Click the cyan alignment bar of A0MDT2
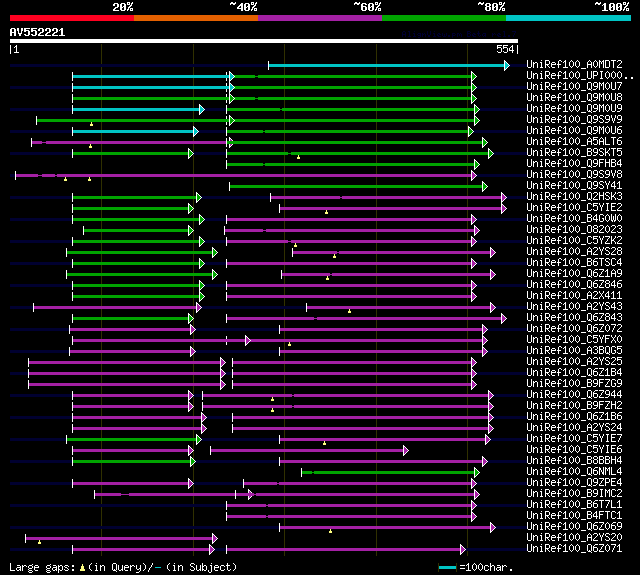Viewport: 640px width, 575px height. [x=389, y=65]
